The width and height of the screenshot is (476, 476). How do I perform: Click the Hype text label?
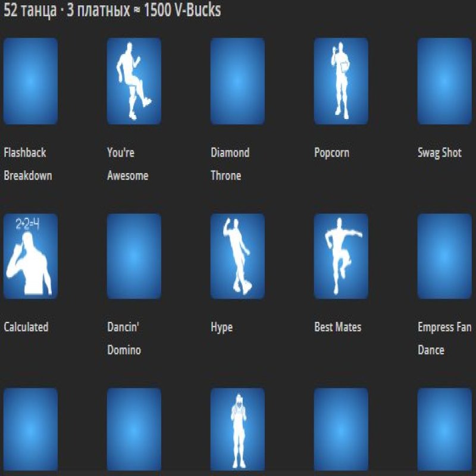[x=220, y=327]
